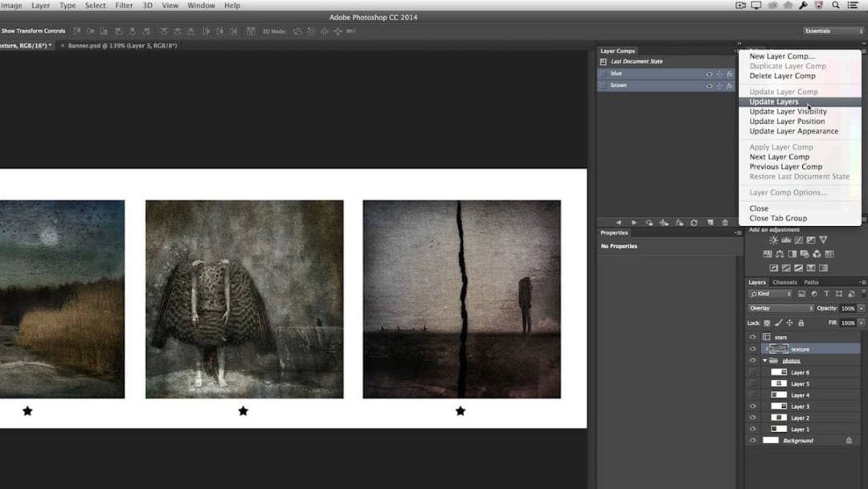Click the update layer comp icon

coord(696,222)
